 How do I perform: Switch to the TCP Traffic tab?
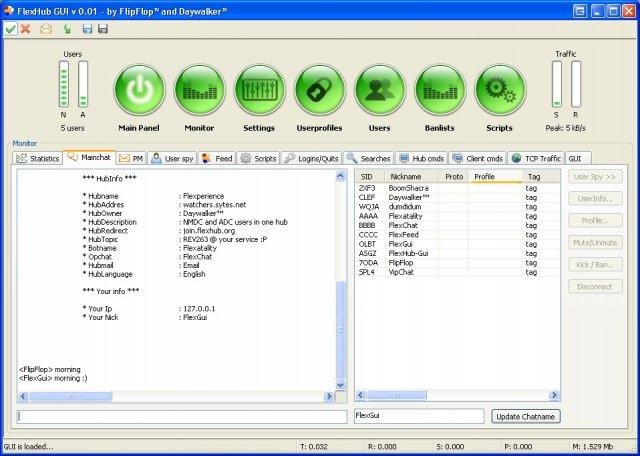coord(536,158)
